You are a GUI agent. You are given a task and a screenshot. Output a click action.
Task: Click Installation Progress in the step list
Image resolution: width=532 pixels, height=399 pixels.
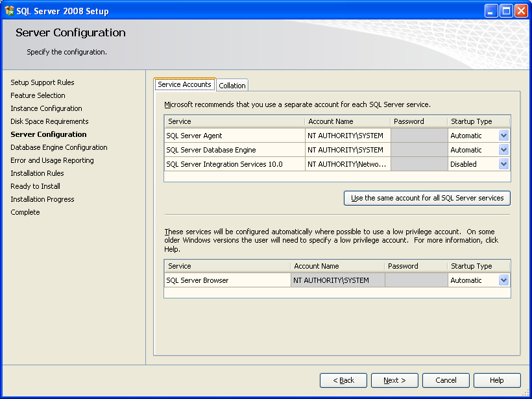(x=42, y=199)
